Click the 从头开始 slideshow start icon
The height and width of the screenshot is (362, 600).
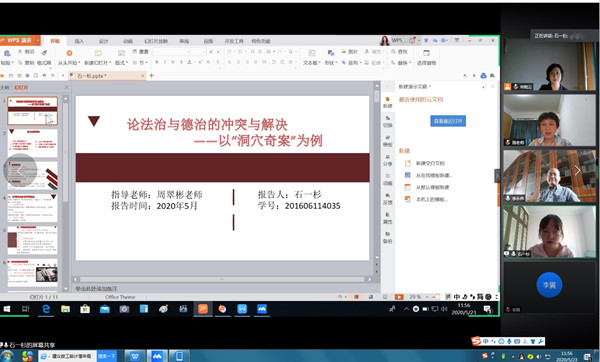[69, 54]
